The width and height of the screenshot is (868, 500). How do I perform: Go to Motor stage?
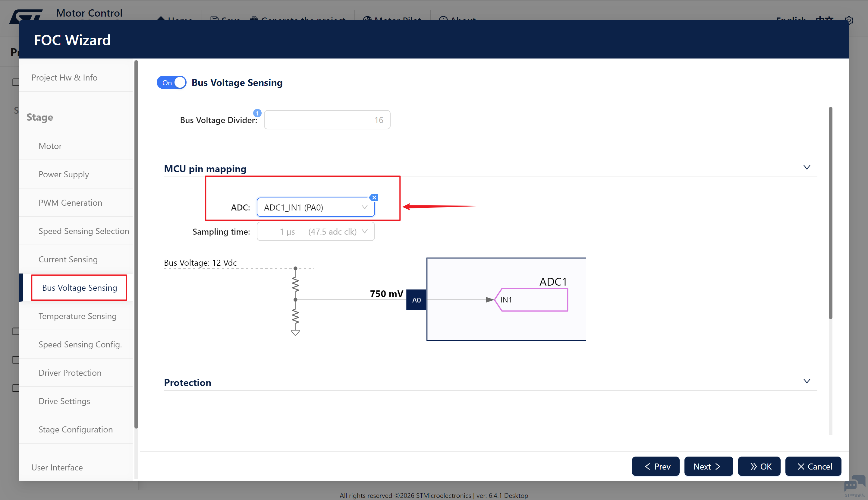tap(50, 146)
